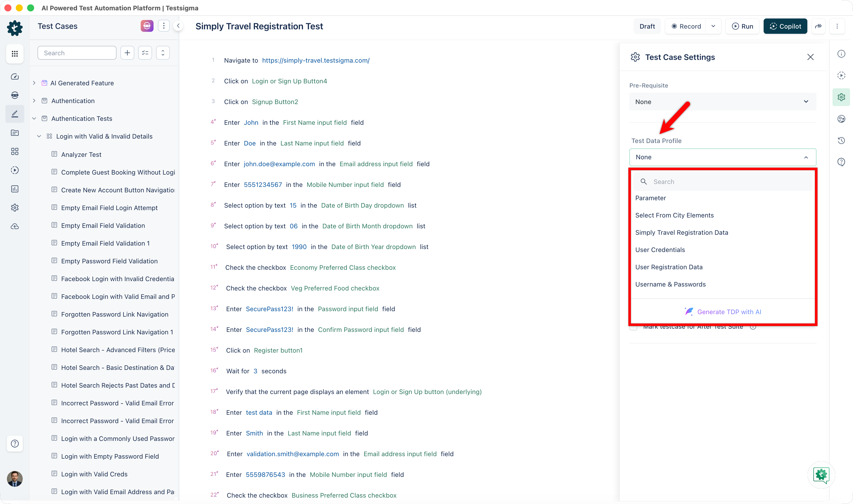Viewport: 853px width, 504px height.
Task: Collapse the Authentication Tests folder
Action: (x=34, y=119)
